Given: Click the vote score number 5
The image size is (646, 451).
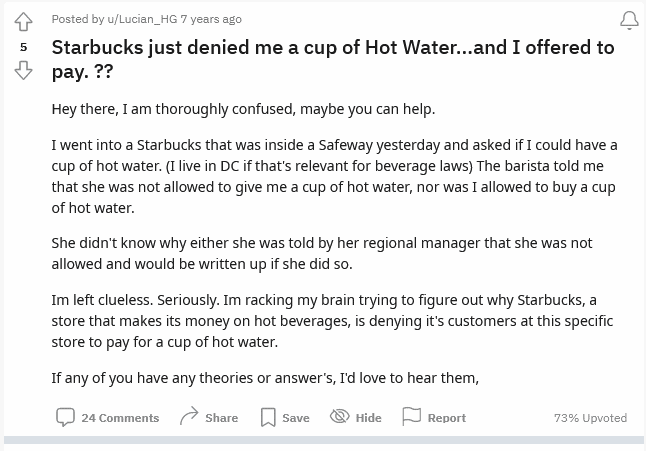Looking at the screenshot, I should [x=23, y=47].
